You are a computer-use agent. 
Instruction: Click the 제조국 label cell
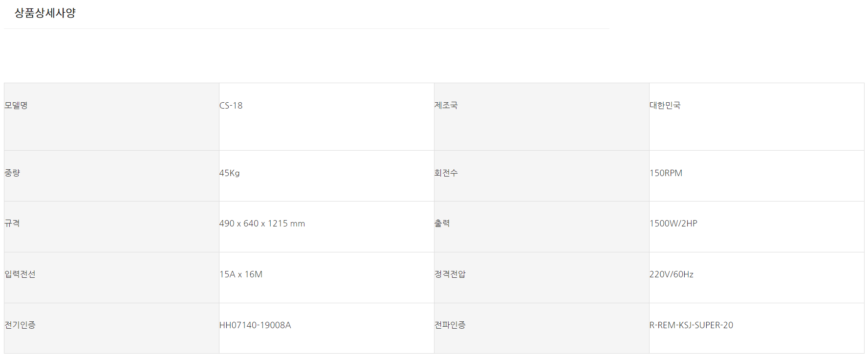pyautogui.click(x=446, y=106)
